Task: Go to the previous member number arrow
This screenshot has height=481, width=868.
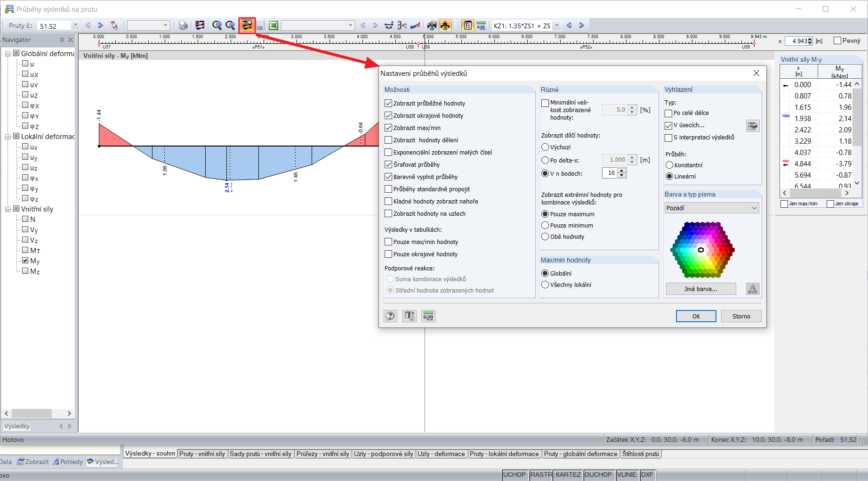Action: (88, 25)
